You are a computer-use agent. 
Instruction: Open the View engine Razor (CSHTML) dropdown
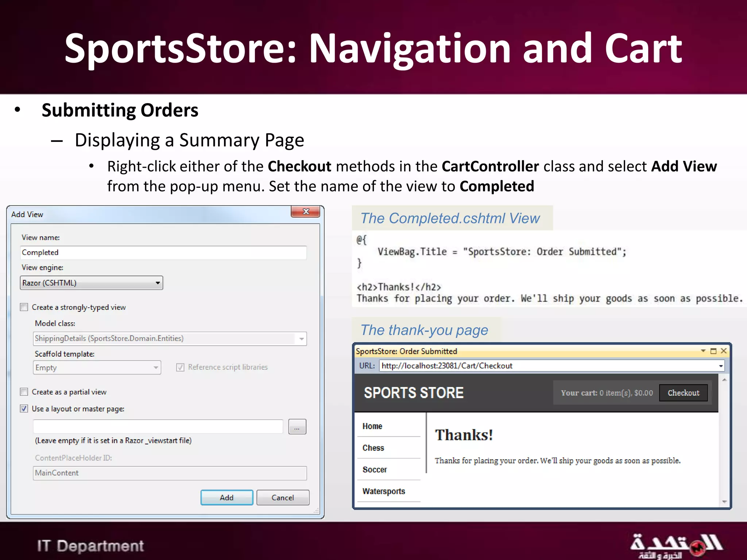coord(91,283)
